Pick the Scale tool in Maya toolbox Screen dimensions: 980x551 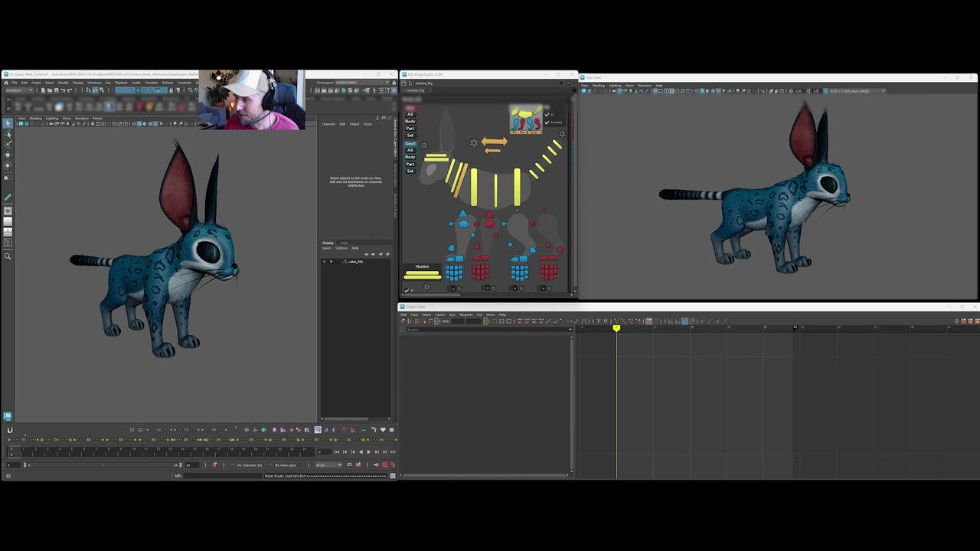pyautogui.click(x=8, y=176)
